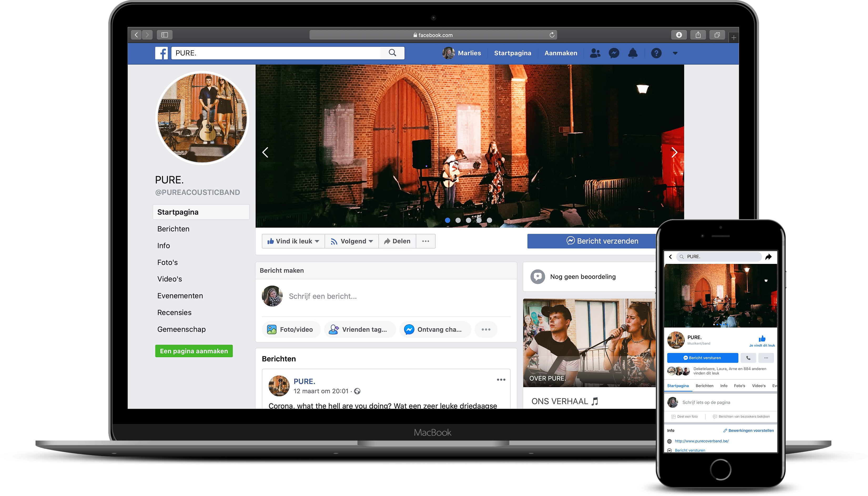Open notifications bell icon
Viewport: 868px width, 496px height.
tap(633, 53)
